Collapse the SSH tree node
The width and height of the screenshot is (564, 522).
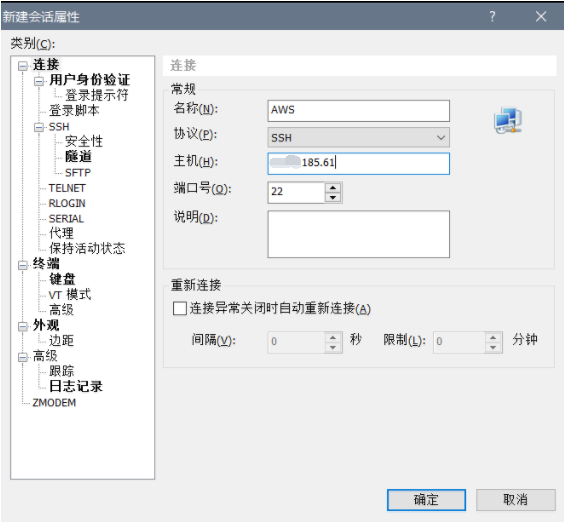[x=39, y=127]
